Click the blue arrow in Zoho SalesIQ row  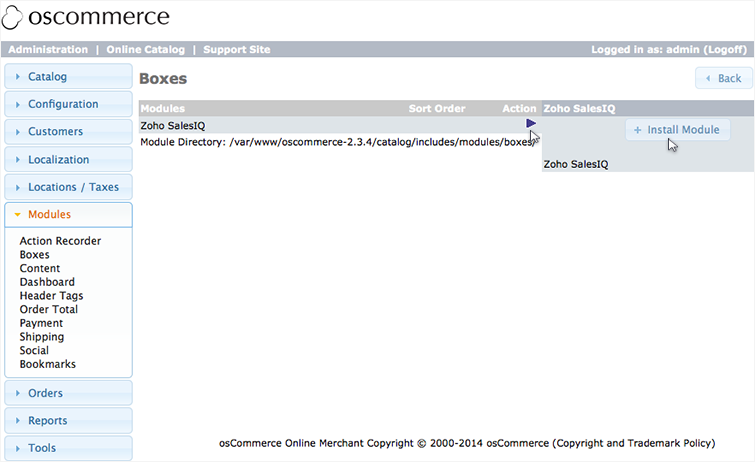[531, 124]
